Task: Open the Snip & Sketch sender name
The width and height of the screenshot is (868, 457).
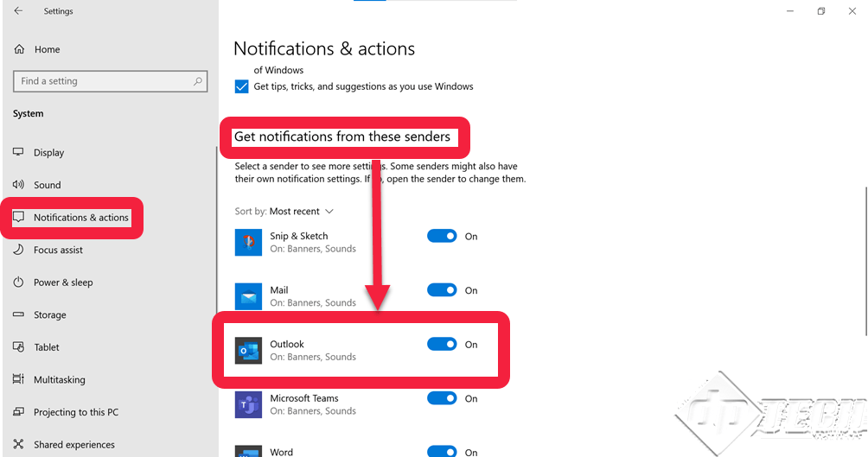Action: pos(299,236)
